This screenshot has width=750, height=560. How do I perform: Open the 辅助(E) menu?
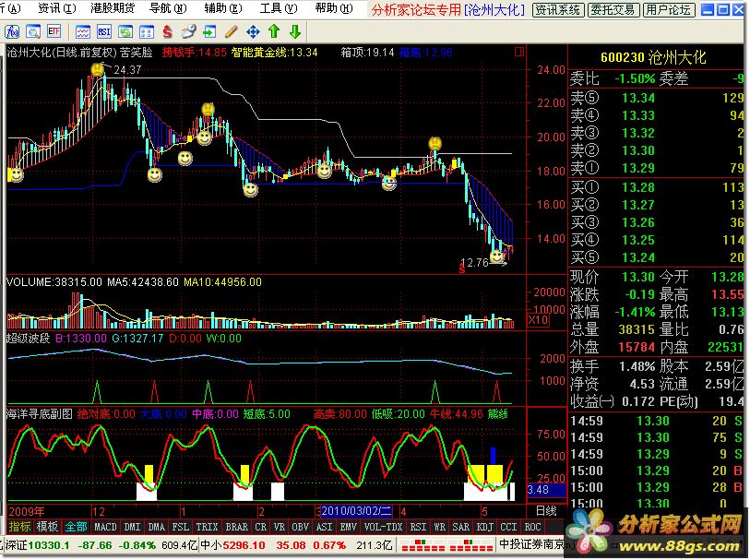point(223,8)
